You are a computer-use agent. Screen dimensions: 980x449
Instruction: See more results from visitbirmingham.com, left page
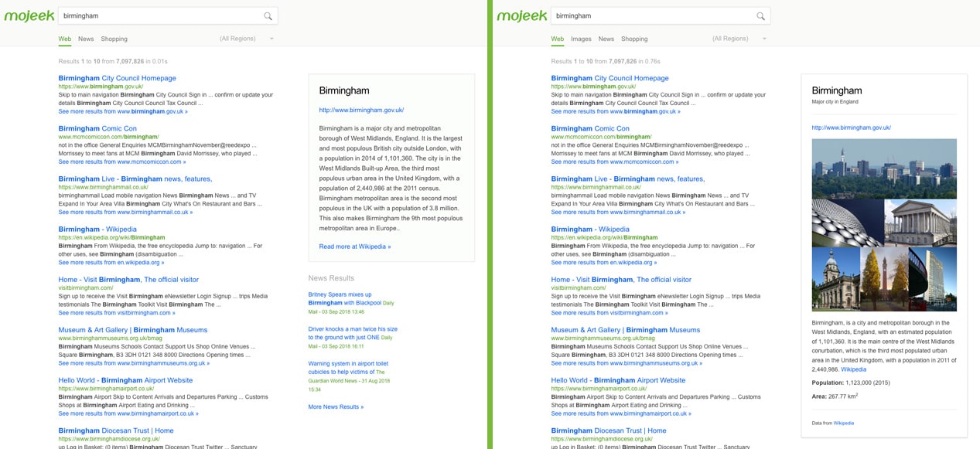tap(117, 313)
